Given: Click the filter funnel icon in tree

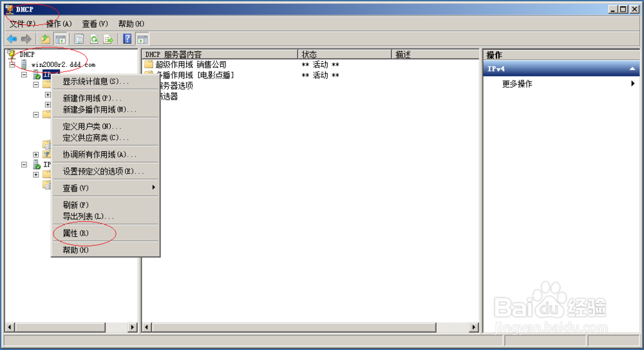Looking at the screenshot, I should [47, 154].
